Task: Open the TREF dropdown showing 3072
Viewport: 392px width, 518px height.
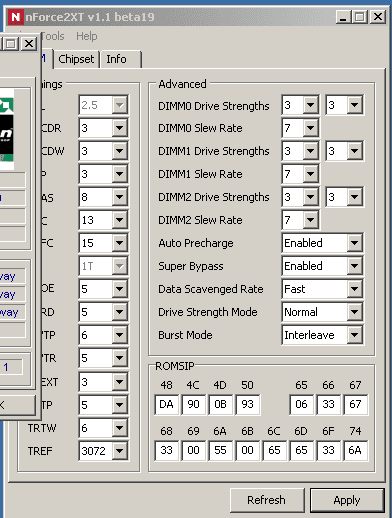Action: point(103,451)
